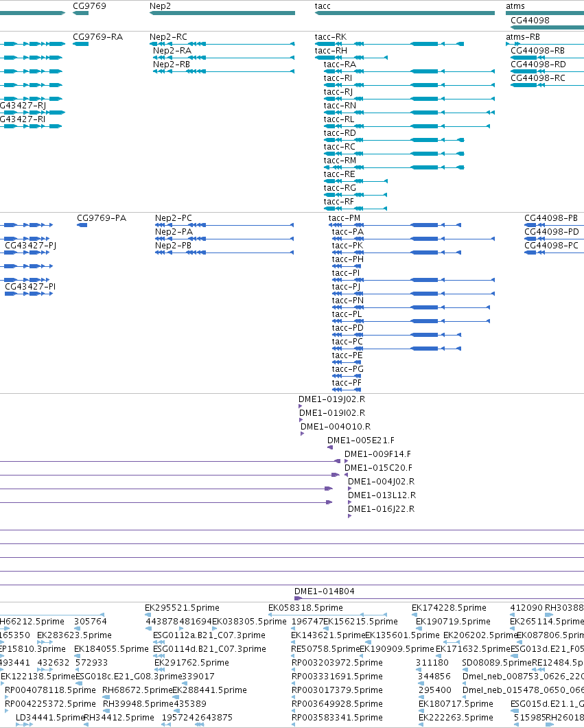Click the DME1-019I02.R feature label

[332, 413]
